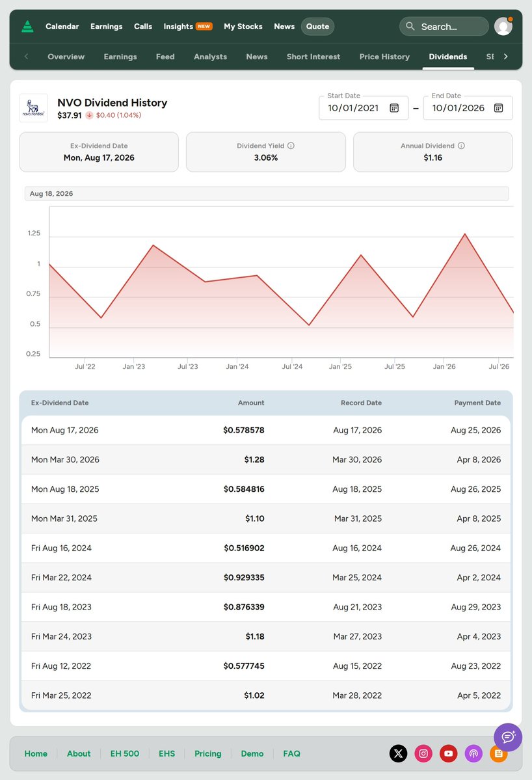Click the EH 500 footer link
532x780 pixels.
pos(125,753)
